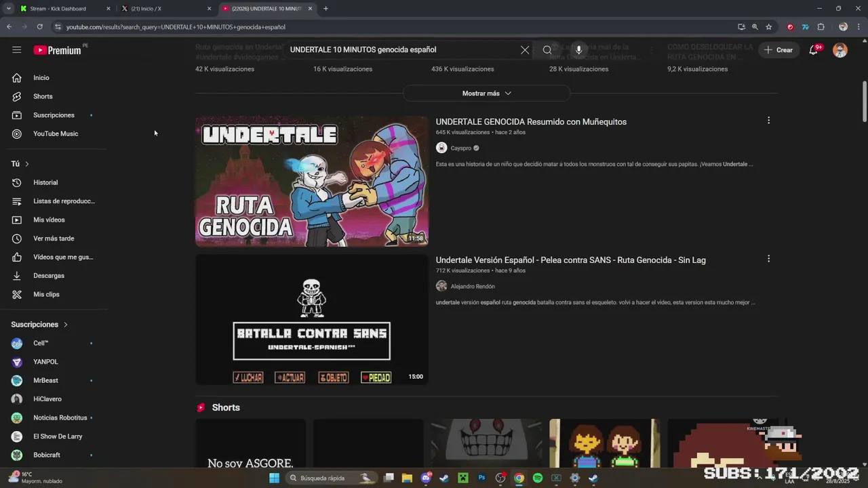The width and height of the screenshot is (868, 488).
Task: Open more options for UNDERTALE GENOCIDA video
Action: coord(768,121)
